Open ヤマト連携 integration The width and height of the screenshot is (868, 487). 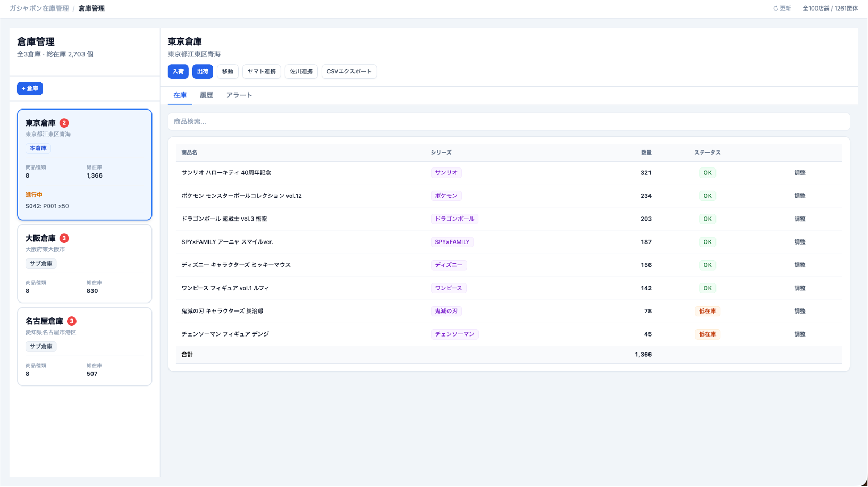point(262,72)
